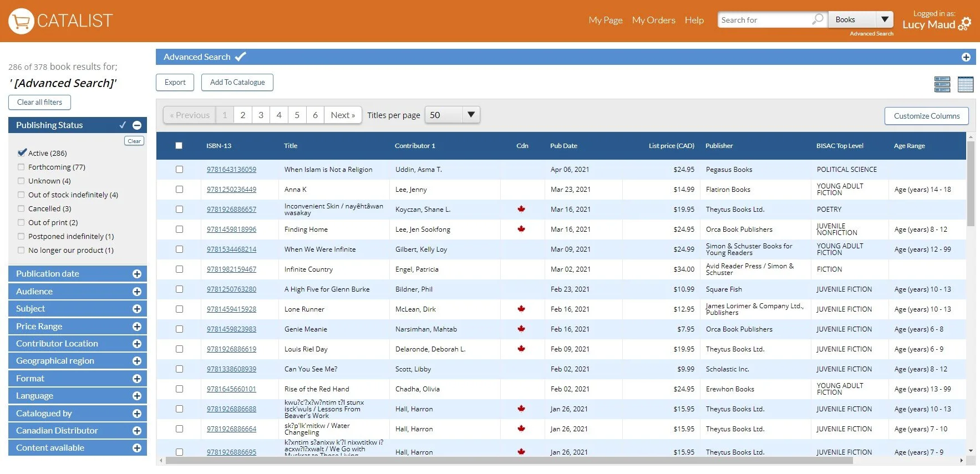
Task: Click the Export button
Action: coord(175,82)
